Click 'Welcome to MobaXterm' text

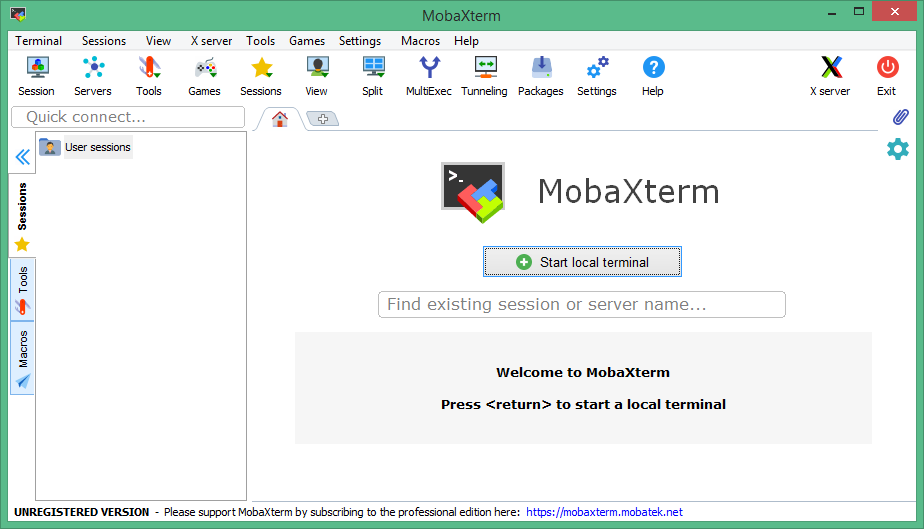click(x=583, y=372)
